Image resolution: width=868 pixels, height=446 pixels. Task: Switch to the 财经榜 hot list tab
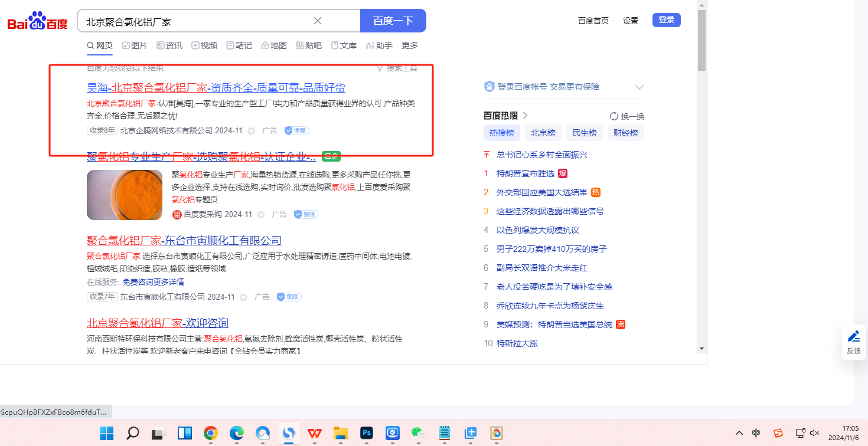(x=625, y=133)
